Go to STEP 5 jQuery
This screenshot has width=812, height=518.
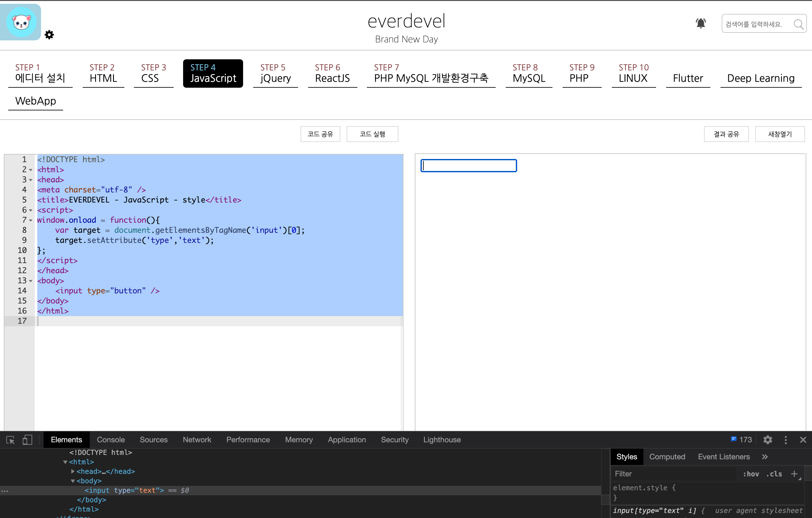coord(276,73)
